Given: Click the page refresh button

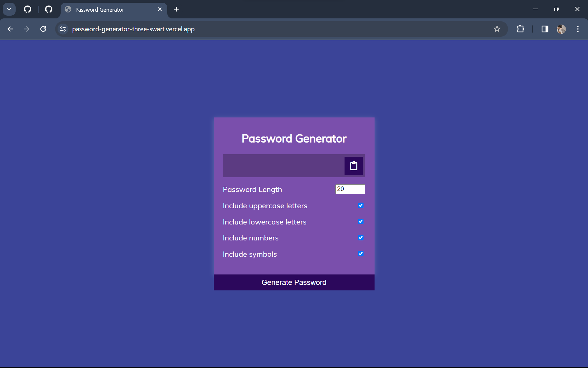Looking at the screenshot, I should (43, 29).
